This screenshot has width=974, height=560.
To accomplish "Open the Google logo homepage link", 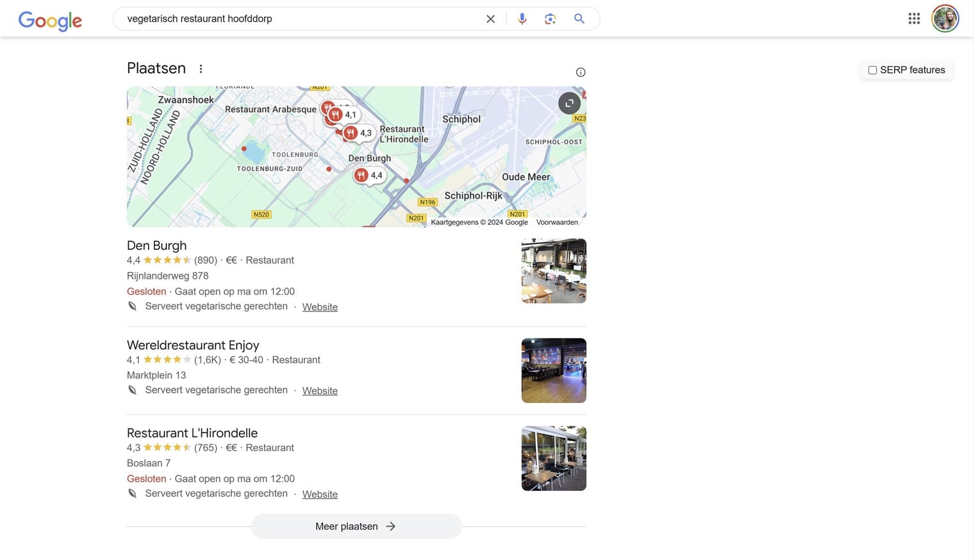I will point(50,20).
